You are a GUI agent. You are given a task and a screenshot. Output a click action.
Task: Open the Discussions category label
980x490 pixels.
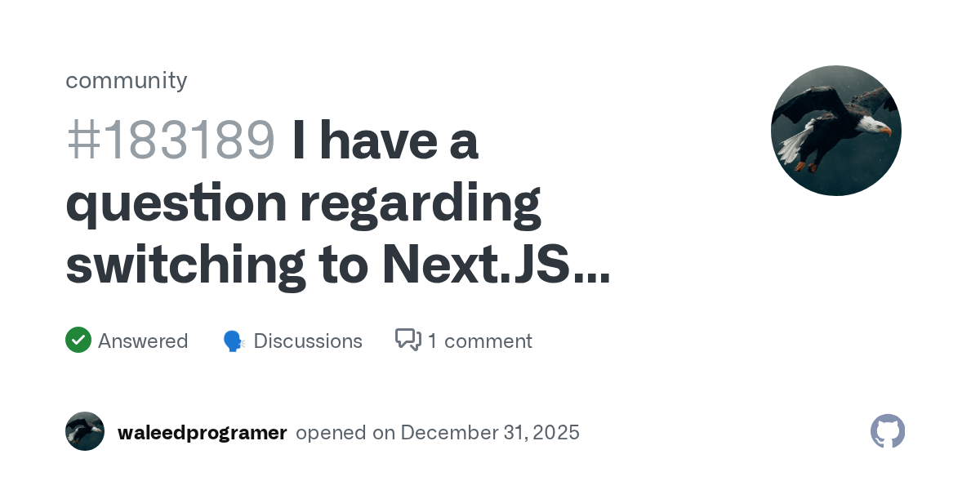coord(308,341)
